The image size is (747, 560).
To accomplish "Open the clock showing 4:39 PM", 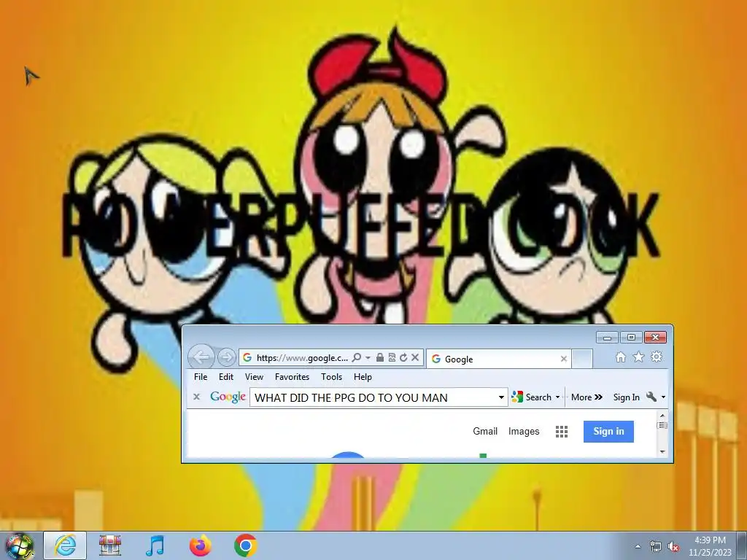I will tap(710, 546).
